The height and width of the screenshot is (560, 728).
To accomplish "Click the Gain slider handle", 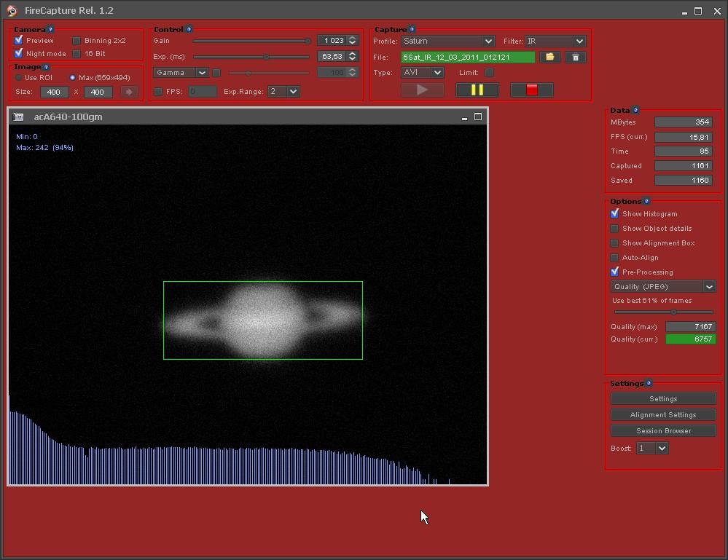I will (307, 42).
